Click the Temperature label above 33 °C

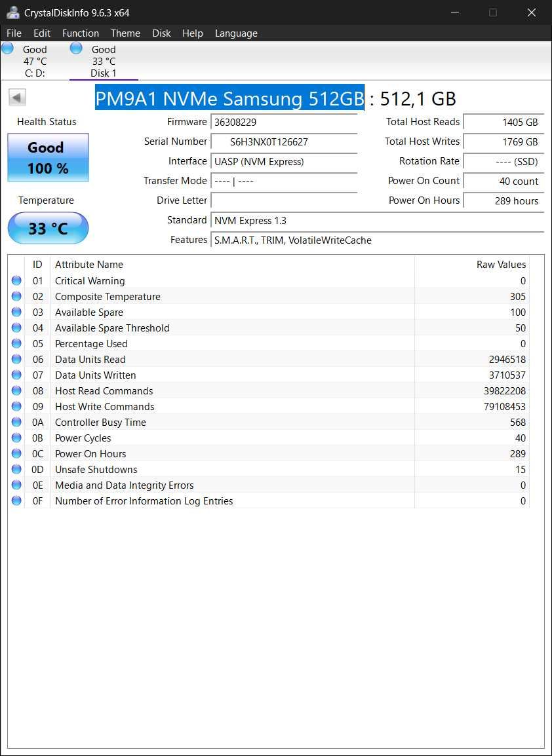coord(47,200)
